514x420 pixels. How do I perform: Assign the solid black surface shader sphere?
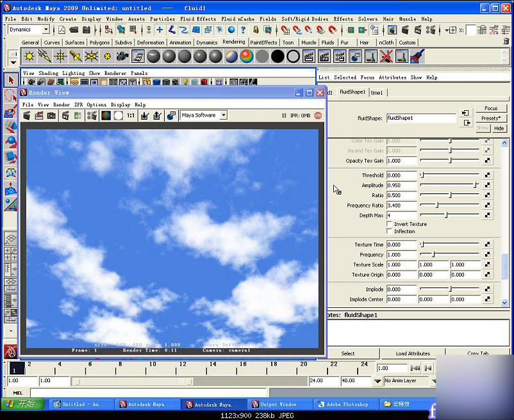click(278, 56)
